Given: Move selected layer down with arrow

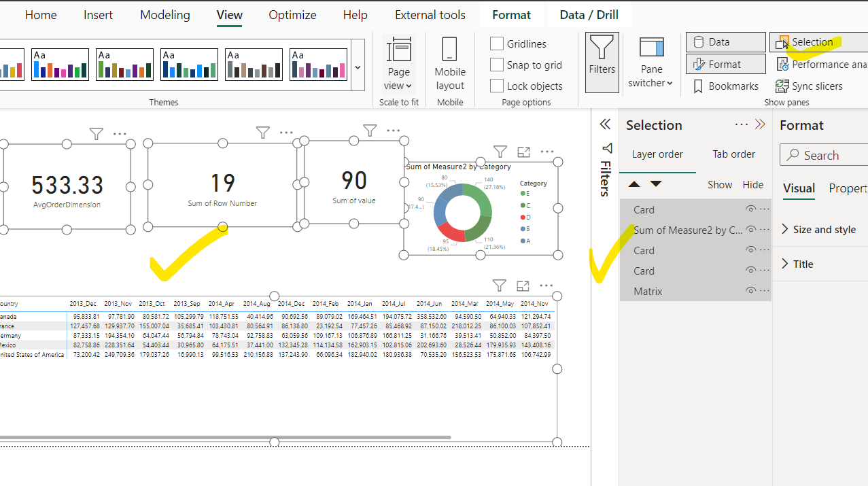Looking at the screenshot, I should click(x=656, y=184).
